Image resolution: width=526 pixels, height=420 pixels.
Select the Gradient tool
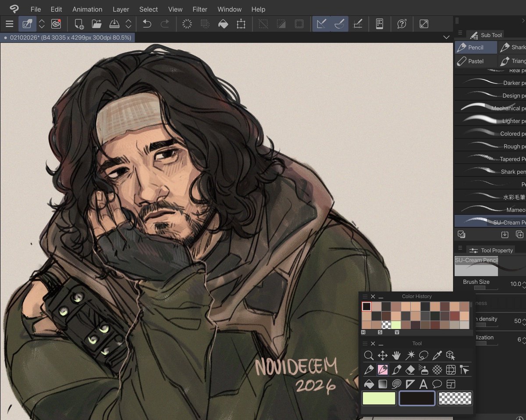(383, 384)
